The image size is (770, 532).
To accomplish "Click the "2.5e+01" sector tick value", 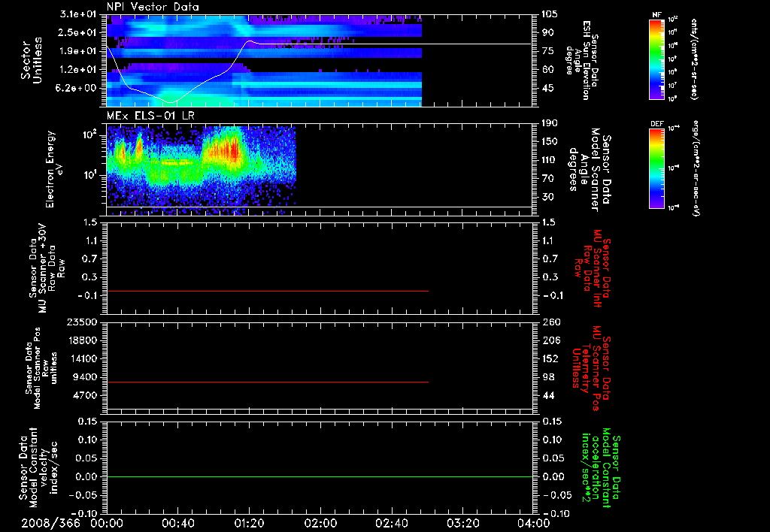I will tap(78, 32).
